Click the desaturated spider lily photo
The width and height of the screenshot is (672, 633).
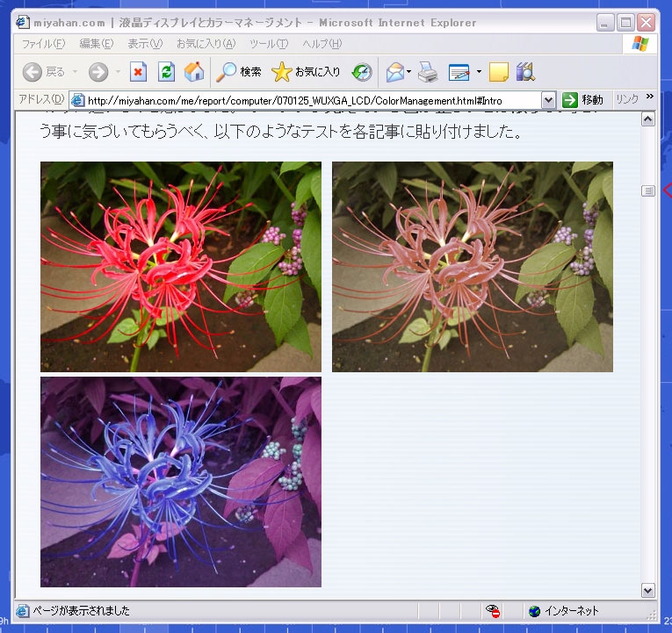click(x=473, y=267)
